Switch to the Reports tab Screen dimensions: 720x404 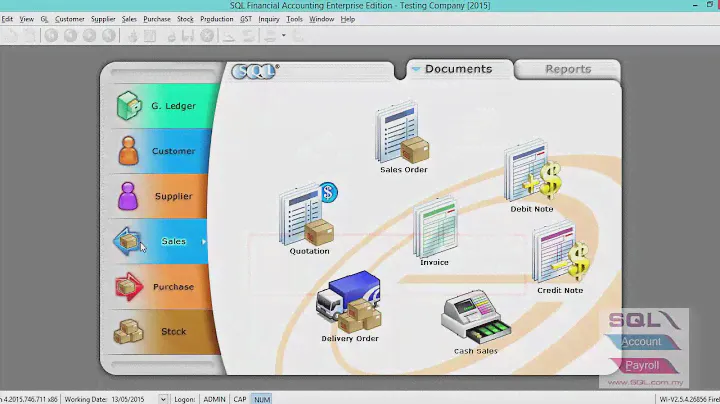[x=567, y=70]
